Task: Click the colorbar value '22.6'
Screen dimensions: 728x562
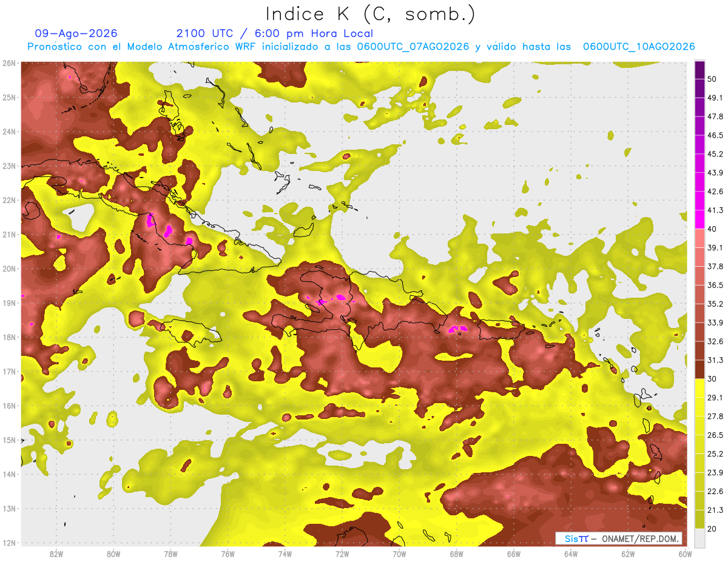Action: (x=715, y=491)
